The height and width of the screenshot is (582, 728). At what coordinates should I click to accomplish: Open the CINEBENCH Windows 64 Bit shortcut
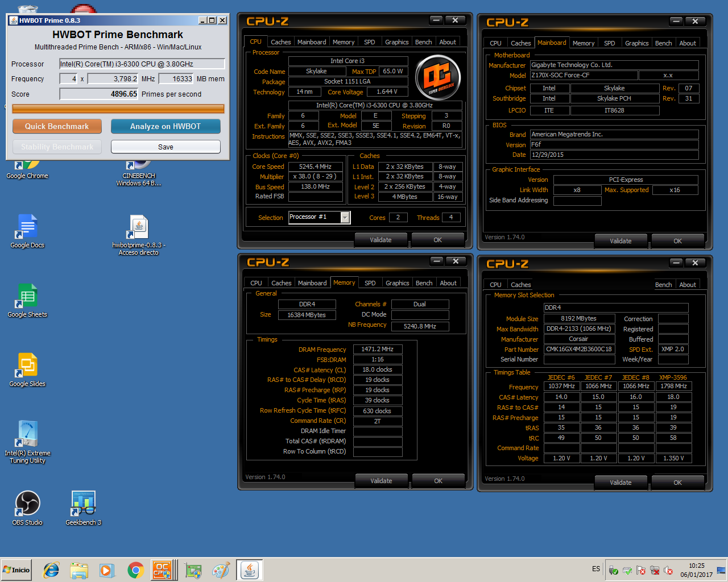[x=138, y=173]
